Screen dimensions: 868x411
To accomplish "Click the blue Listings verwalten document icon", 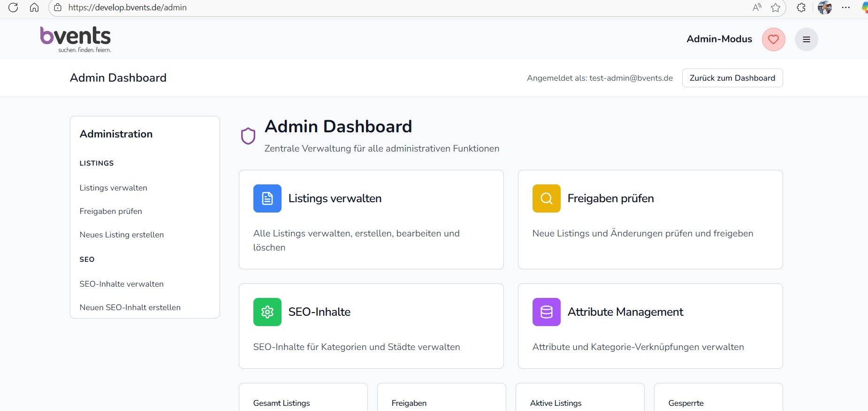I will (x=267, y=198).
